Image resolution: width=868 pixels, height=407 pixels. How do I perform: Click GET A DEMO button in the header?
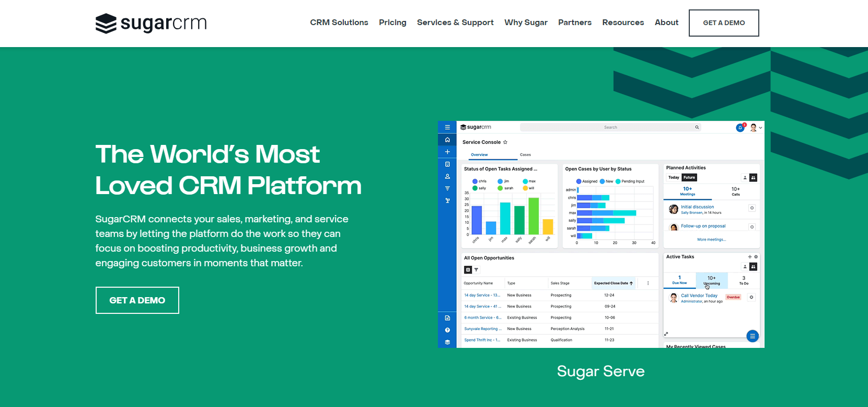pos(724,23)
